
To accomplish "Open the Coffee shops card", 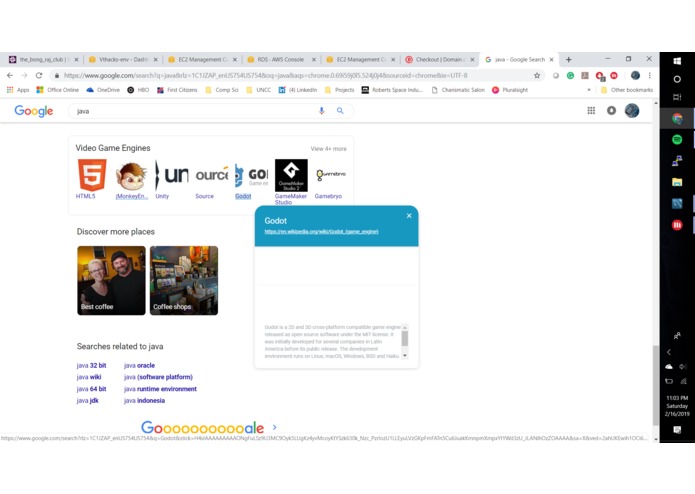I will 184,280.
